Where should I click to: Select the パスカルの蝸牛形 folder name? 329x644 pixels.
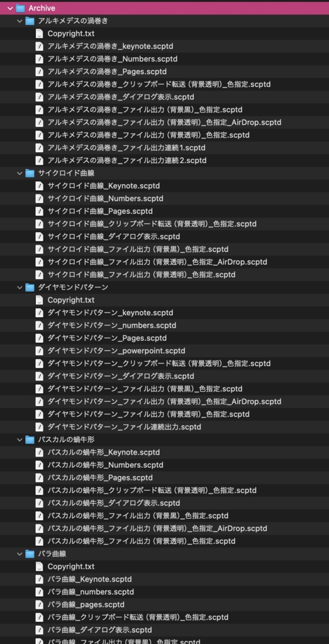click(x=66, y=440)
